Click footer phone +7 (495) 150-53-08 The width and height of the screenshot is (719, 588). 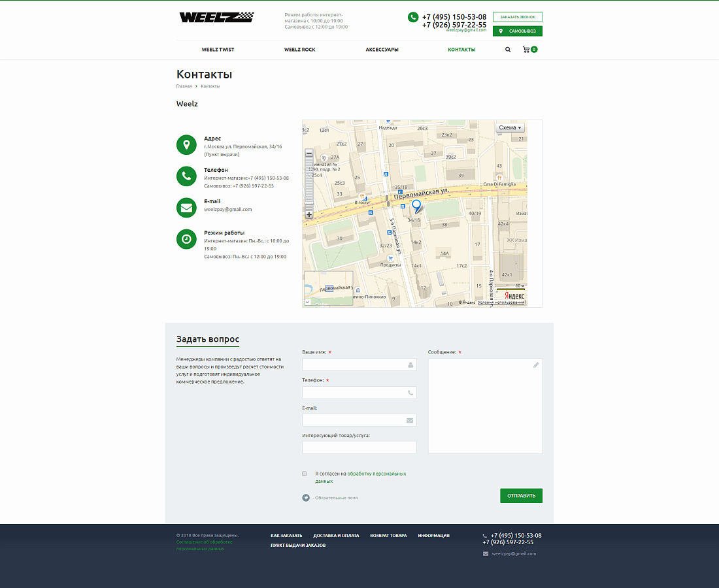click(x=516, y=535)
